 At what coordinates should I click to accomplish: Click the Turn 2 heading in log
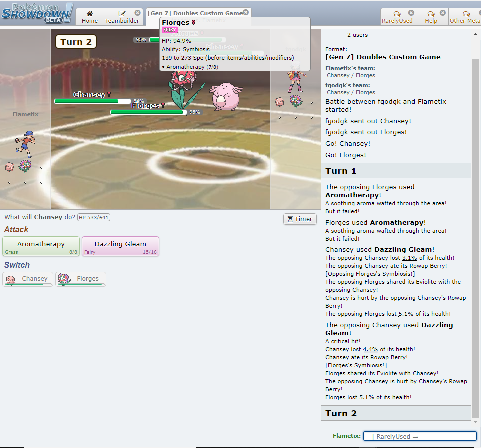[341, 413]
